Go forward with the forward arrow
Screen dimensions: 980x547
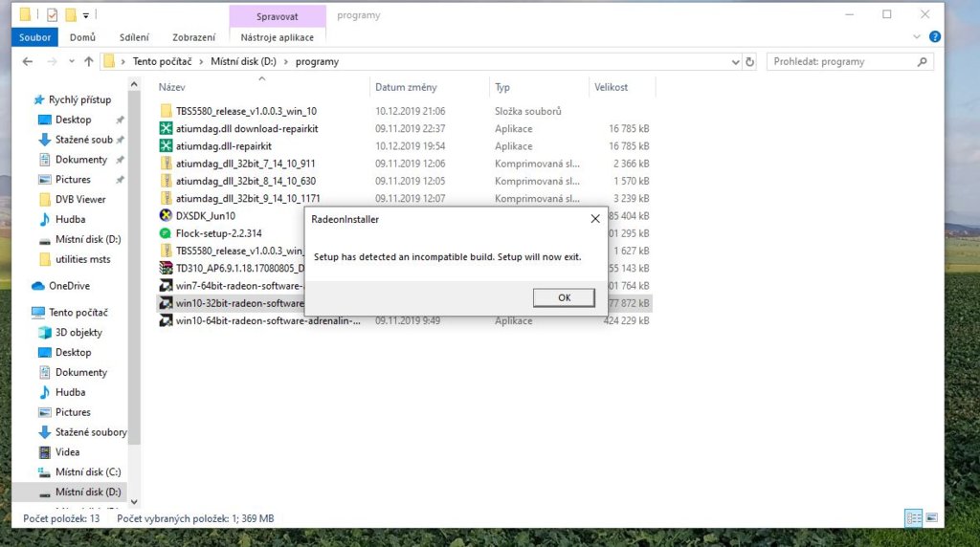pos(52,61)
